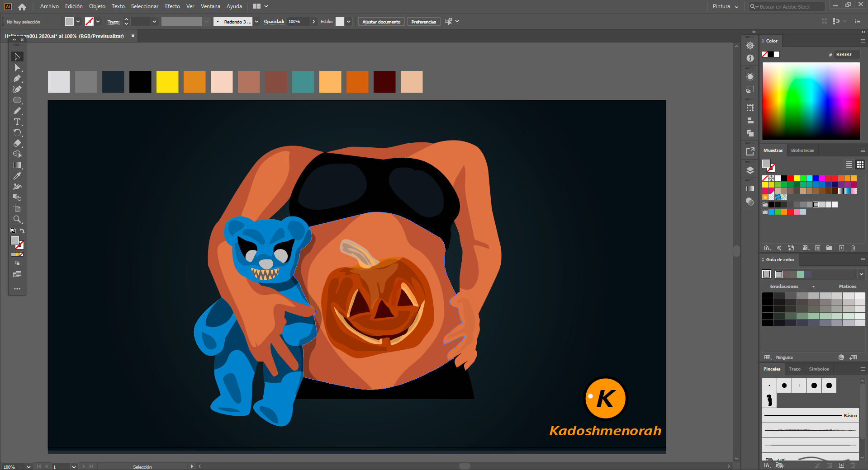Select the Eyedropper tool
This screenshot has width=868, height=470.
pyautogui.click(x=17, y=176)
